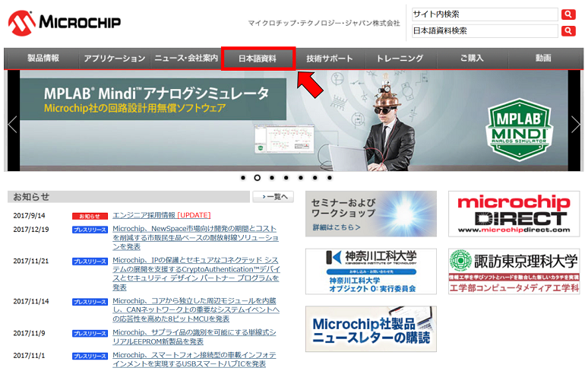Image resolution: width=588 pixels, height=371 pixels.
Task: Open the セミナーおよびワークショップ banner
Action: (x=371, y=214)
